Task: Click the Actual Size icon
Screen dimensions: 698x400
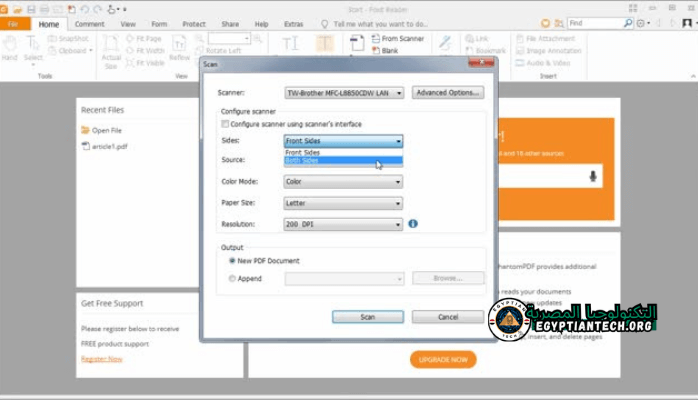Action: click(x=111, y=46)
